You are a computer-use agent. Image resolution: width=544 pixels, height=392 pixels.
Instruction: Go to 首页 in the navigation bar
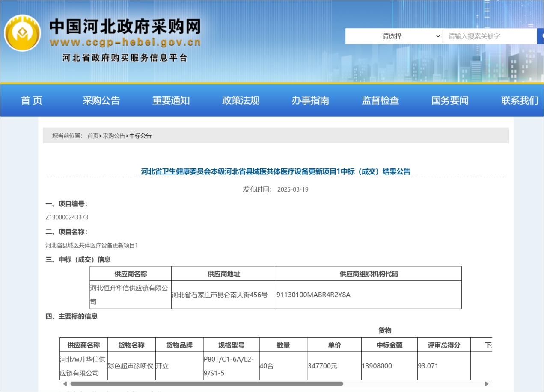point(32,100)
